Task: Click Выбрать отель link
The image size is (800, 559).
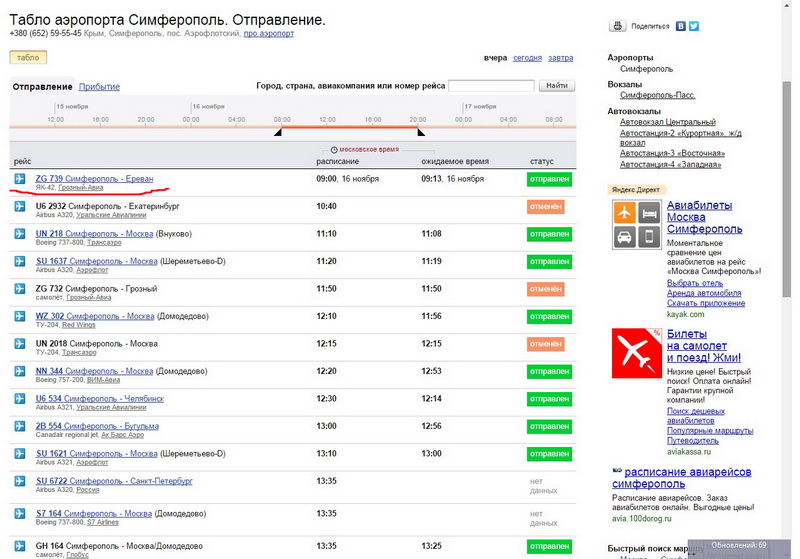Action: [695, 283]
